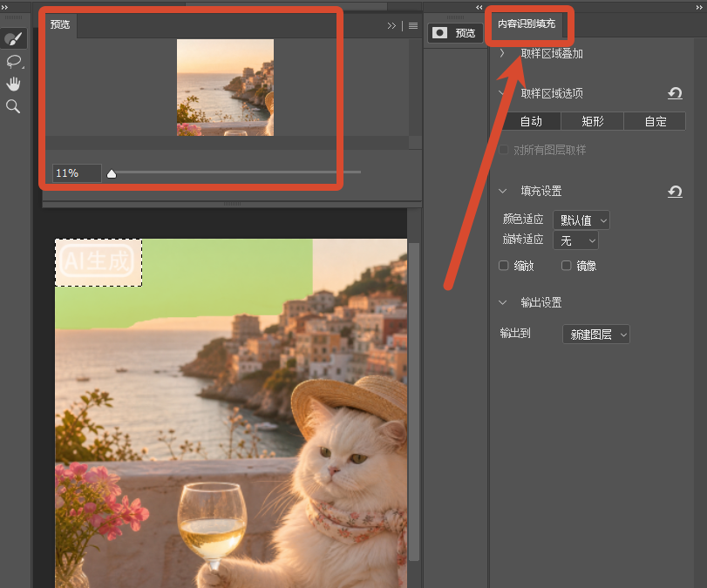Viewport: 707px width, 588px height.
Task: Select the Zoom magnifier tool
Action: [13, 107]
